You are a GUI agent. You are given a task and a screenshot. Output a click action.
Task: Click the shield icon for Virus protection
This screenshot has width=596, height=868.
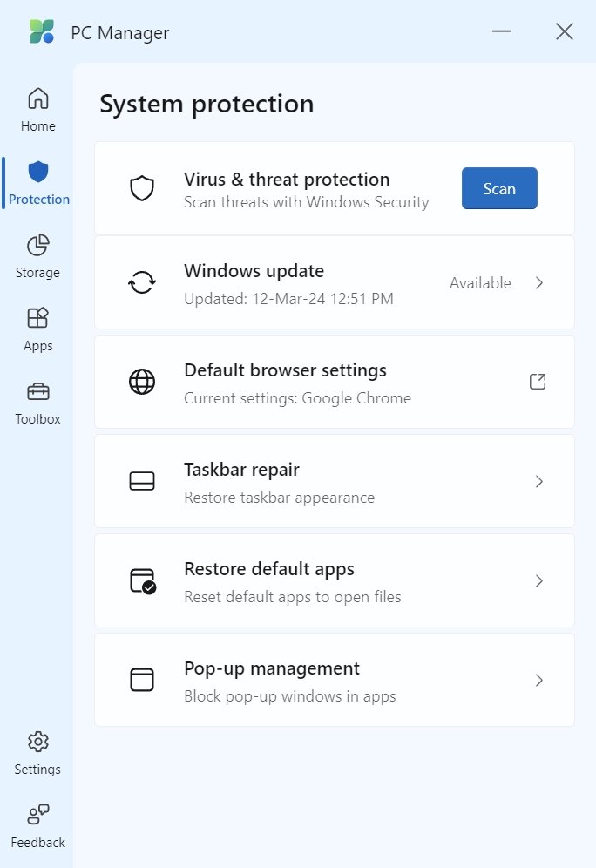[142, 188]
